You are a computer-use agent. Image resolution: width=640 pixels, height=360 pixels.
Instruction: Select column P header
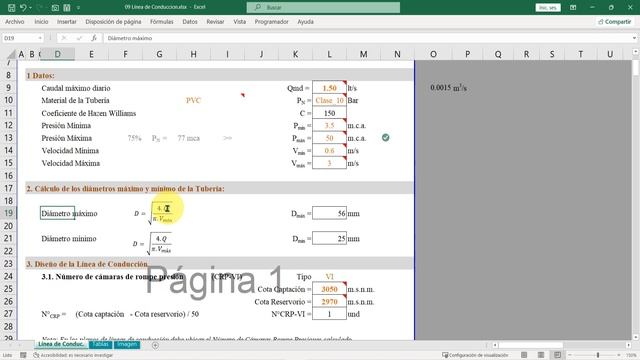coord(467,54)
